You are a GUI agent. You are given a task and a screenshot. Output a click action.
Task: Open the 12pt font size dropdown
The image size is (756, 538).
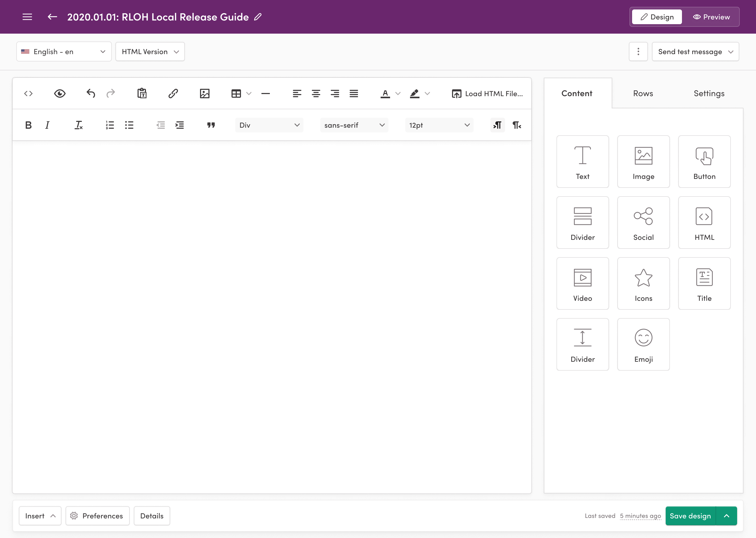pyautogui.click(x=439, y=125)
